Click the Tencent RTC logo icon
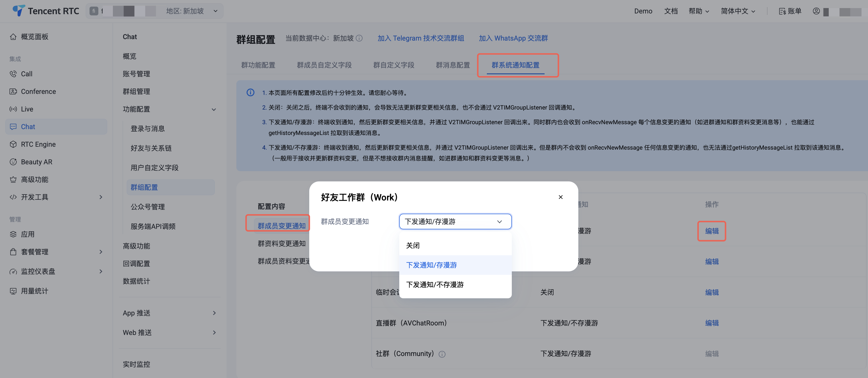868x378 pixels. (x=19, y=11)
